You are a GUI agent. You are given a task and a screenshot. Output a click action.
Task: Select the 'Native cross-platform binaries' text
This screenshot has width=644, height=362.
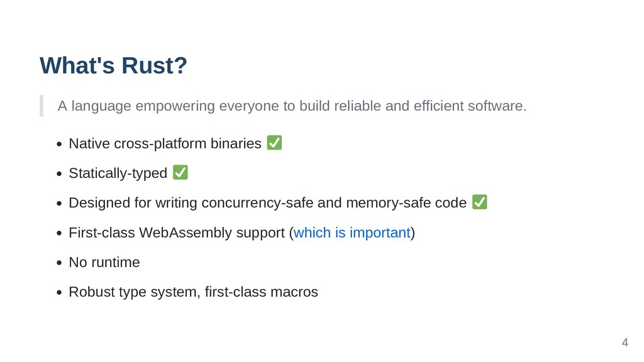(165, 144)
